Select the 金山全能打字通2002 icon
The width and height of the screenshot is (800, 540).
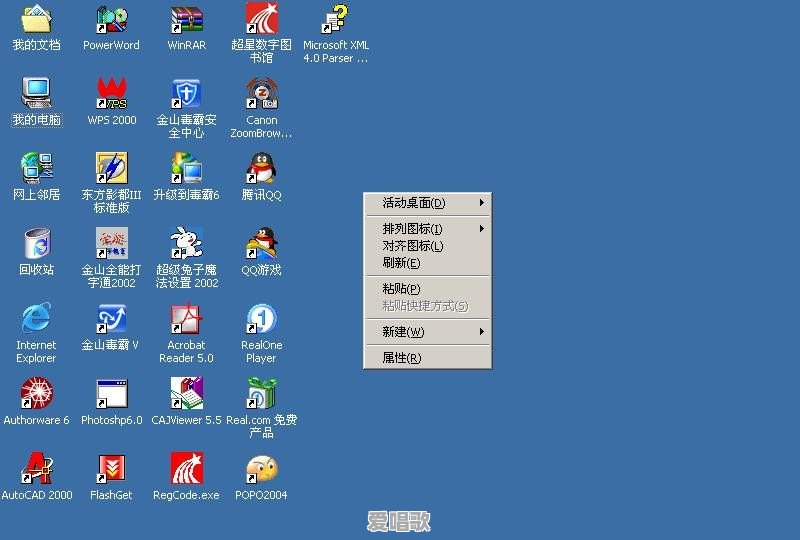click(112, 243)
